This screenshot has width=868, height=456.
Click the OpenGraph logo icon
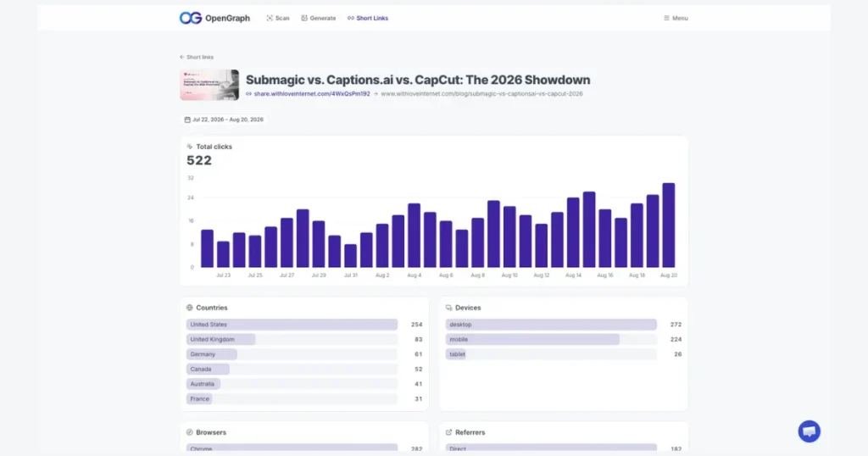click(x=191, y=19)
